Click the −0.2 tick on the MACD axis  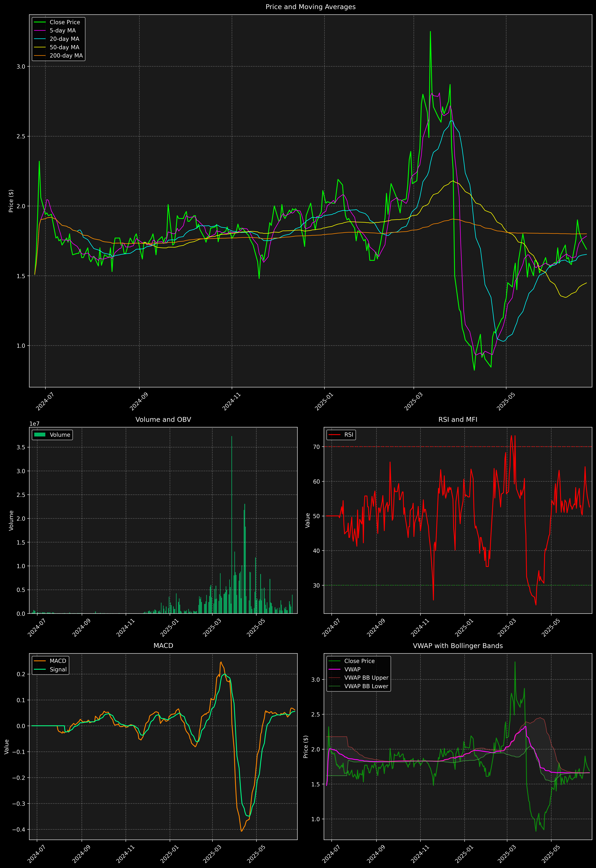pos(19,778)
